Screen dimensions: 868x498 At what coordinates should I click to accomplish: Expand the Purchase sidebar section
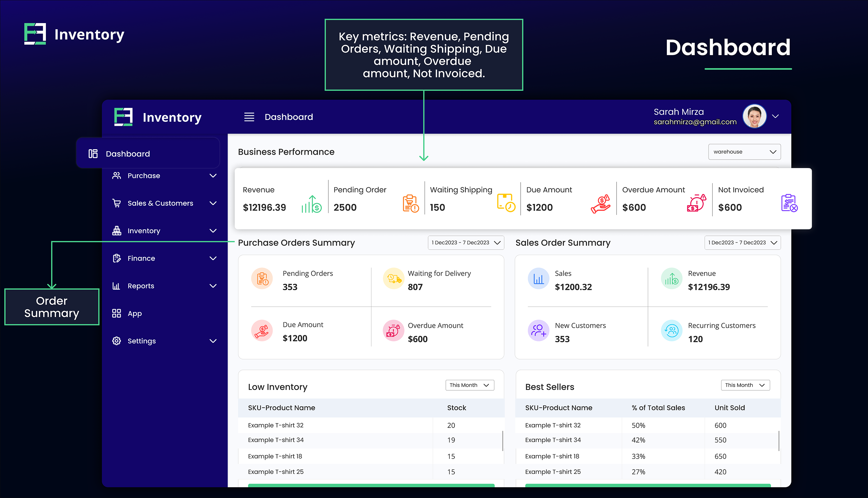point(213,175)
